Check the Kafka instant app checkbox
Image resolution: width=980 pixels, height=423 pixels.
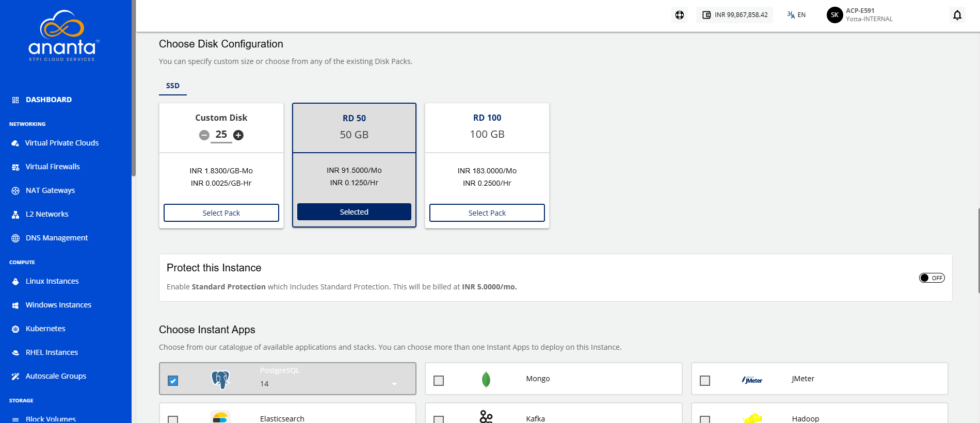tap(439, 419)
